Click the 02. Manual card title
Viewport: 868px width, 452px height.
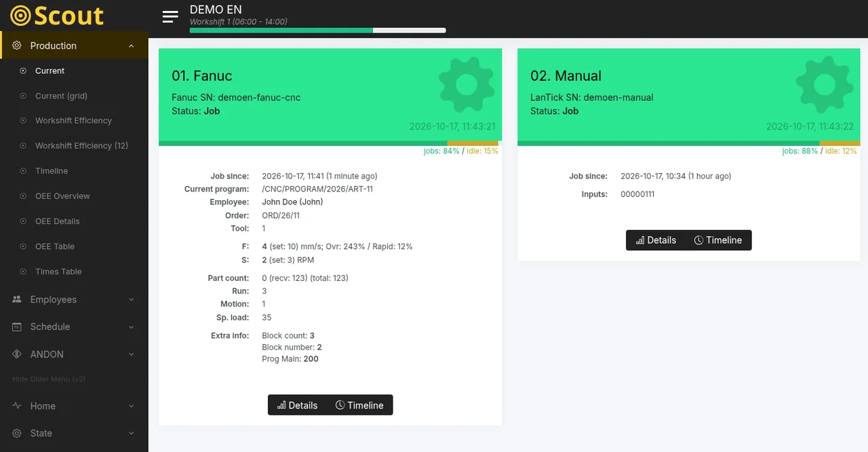pos(566,76)
